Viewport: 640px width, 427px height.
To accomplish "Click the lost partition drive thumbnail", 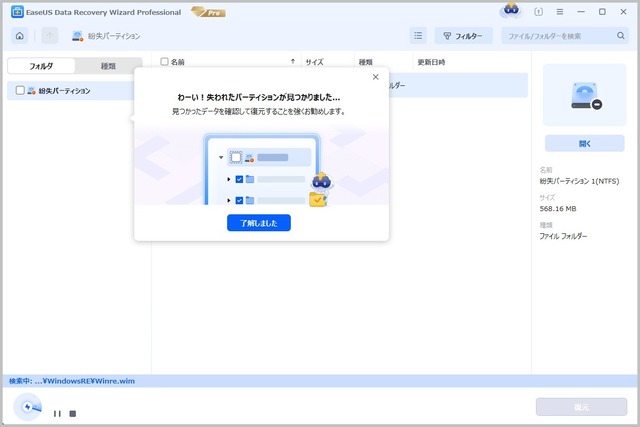I will click(584, 95).
